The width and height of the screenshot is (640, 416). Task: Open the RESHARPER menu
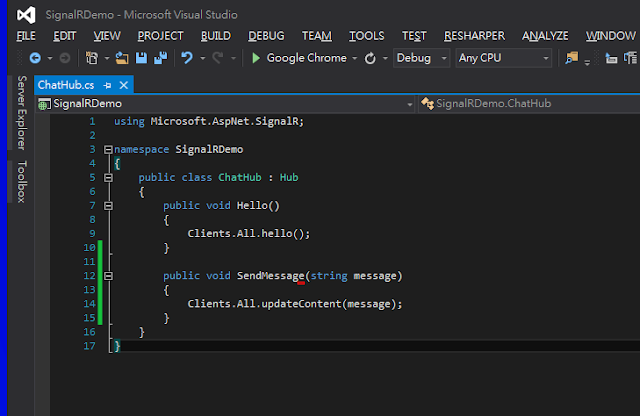(x=474, y=36)
